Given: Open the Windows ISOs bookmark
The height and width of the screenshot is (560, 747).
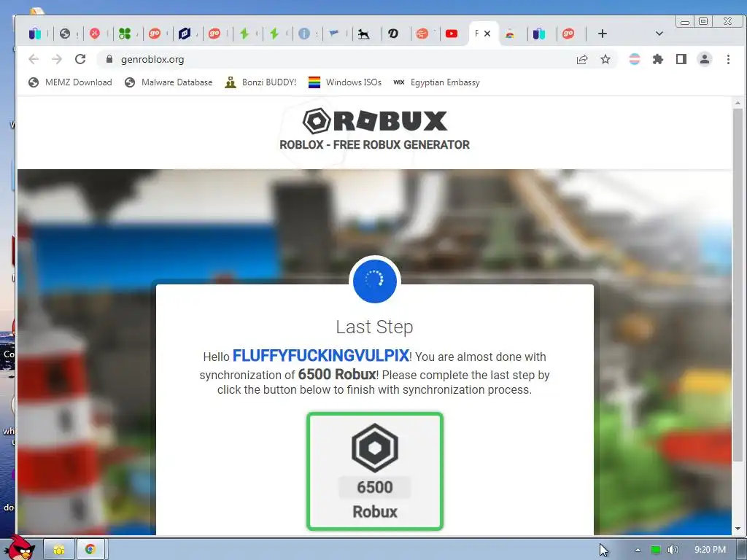Looking at the screenshot, I should (345, 82).
